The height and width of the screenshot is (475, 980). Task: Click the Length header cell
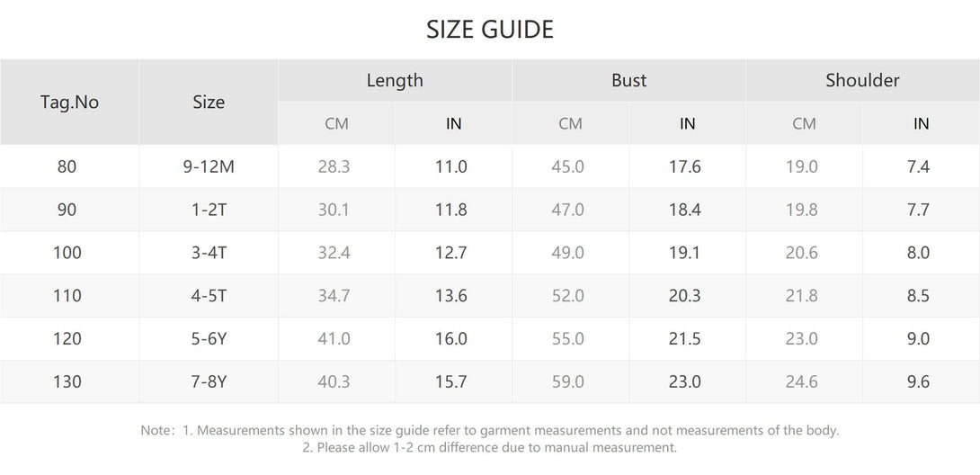(395, 81)
